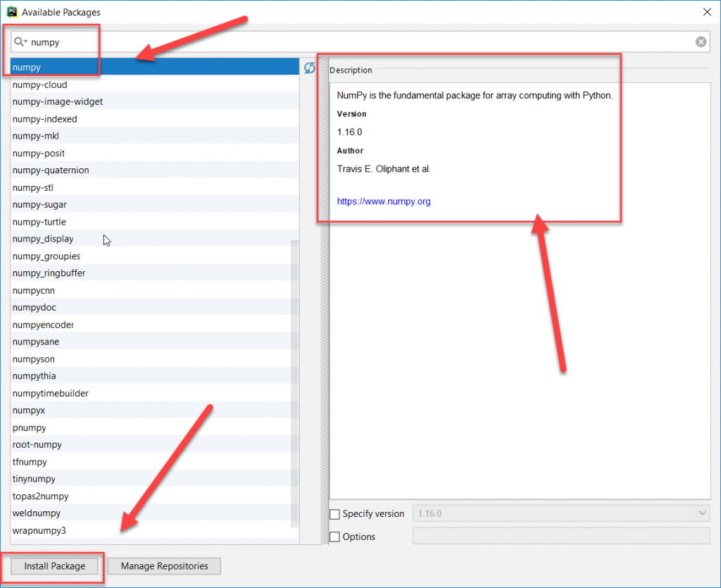Choose numpysane entry
This screenshot has width=721, height=588.
pos(155,342)
